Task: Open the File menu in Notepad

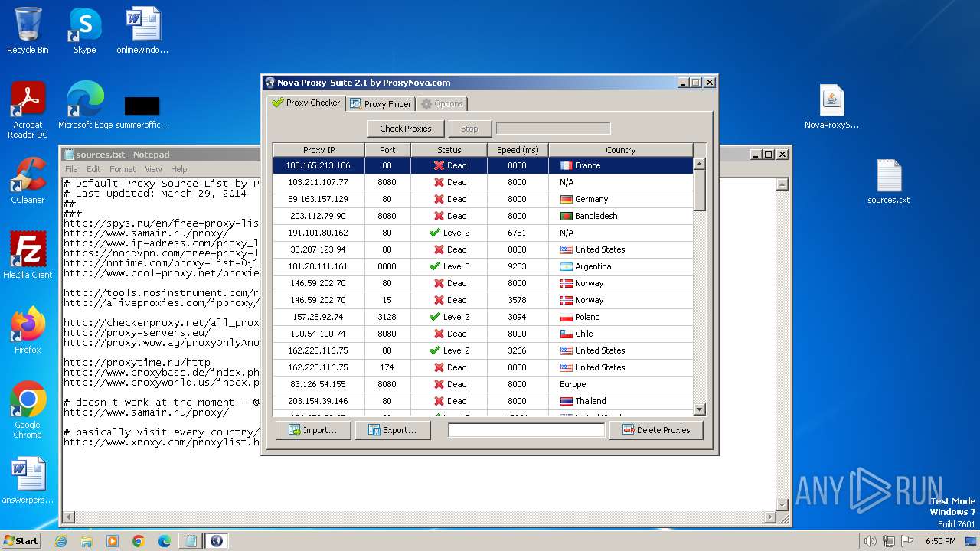Action: (71, 169)
